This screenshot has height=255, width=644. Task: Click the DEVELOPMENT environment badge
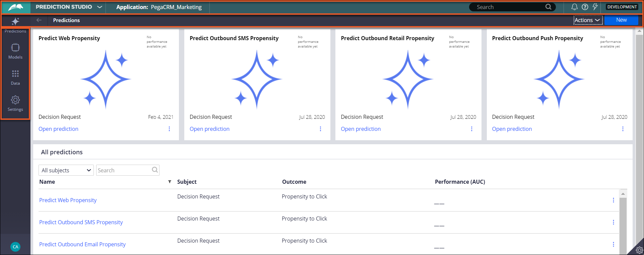pyautogui.click(x=622, y=7)
